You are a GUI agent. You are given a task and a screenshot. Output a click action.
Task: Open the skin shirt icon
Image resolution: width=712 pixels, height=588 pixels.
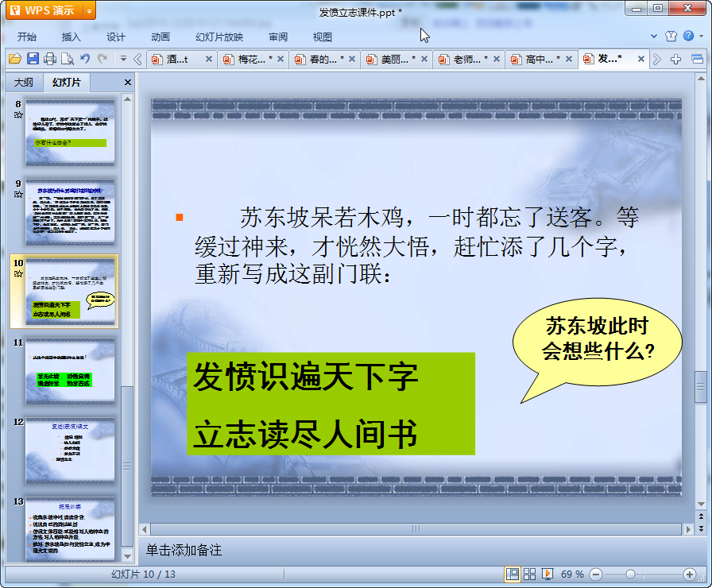point(671,36)
